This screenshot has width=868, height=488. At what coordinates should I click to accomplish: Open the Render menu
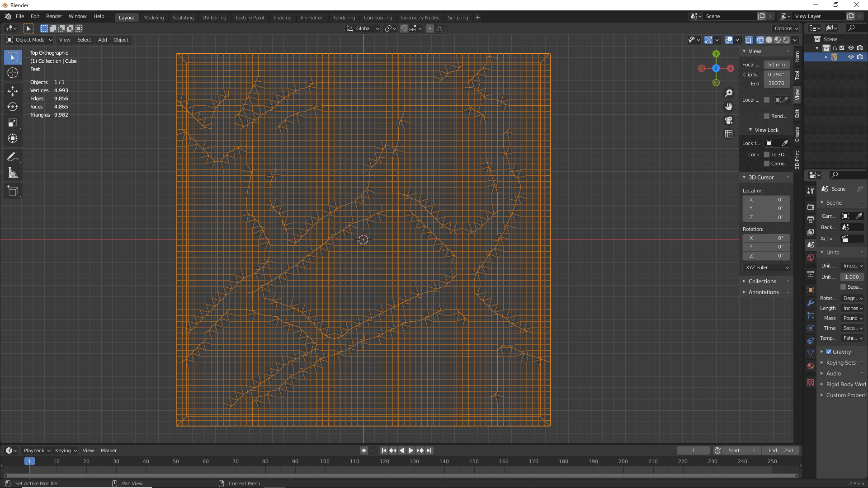click(54, 16)
